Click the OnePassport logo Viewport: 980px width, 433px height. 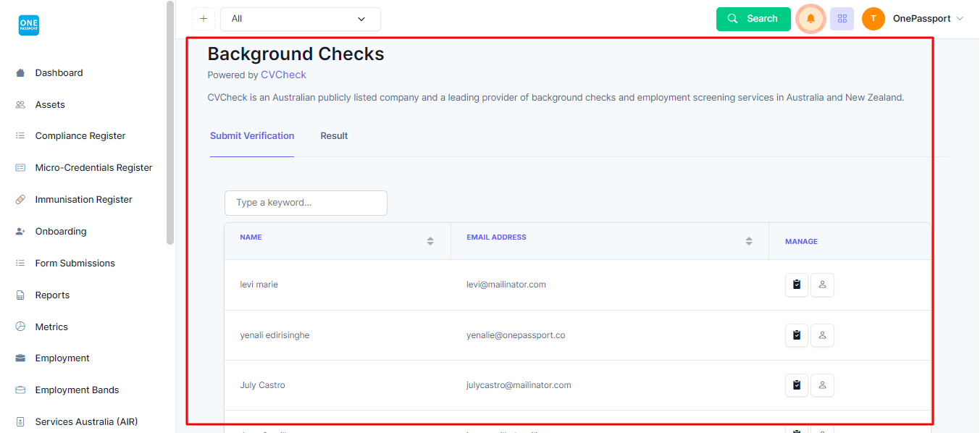click(x=29, y=25)
